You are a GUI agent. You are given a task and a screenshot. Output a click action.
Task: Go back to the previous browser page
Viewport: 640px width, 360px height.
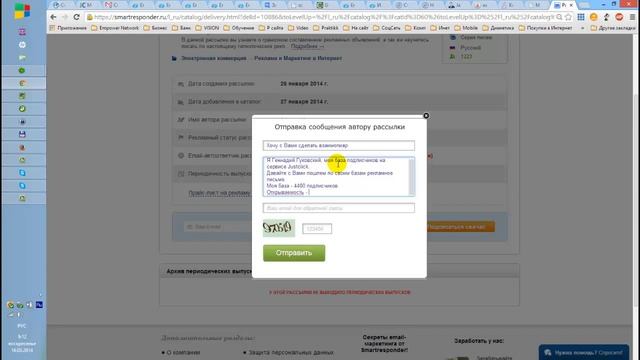53,17
